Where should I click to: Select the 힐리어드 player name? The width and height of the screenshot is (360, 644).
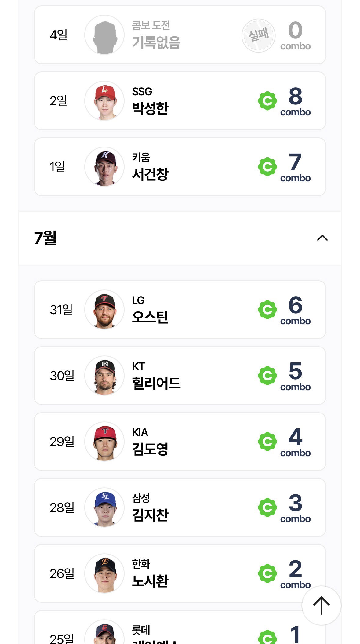click(156, 383)
